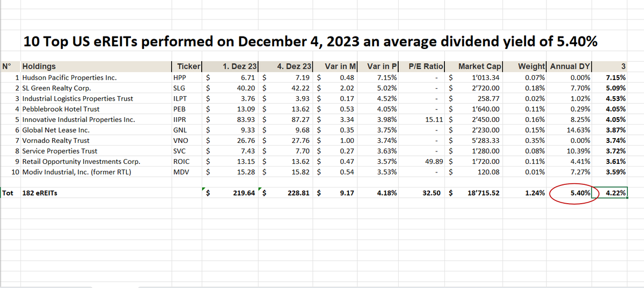The height and width of the screenshot is (288, 644).
Task: Select the 7.70% annual DY for SLG
Action: 581,88
